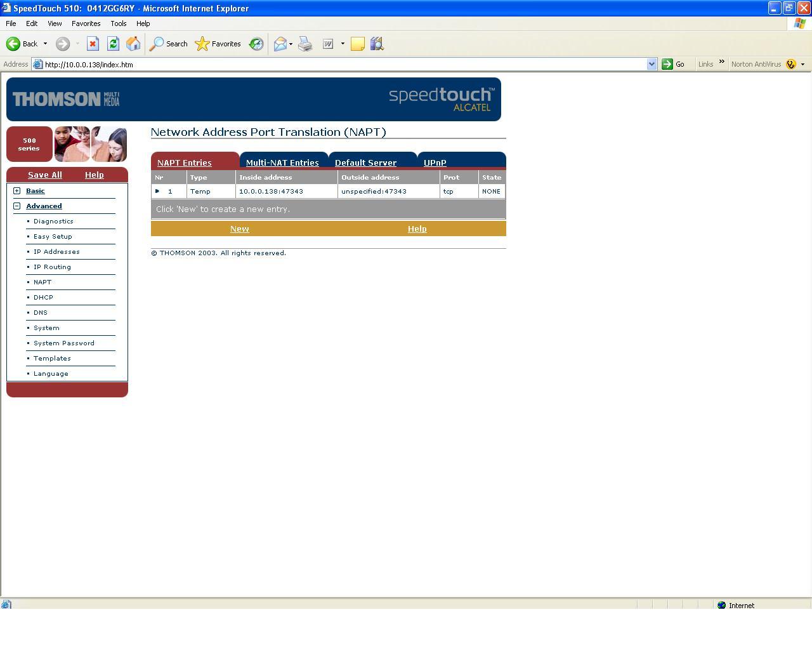
Task: Select NAPT entry row 1 arrow
Action: pyautogui.click(x=157, y=191)
